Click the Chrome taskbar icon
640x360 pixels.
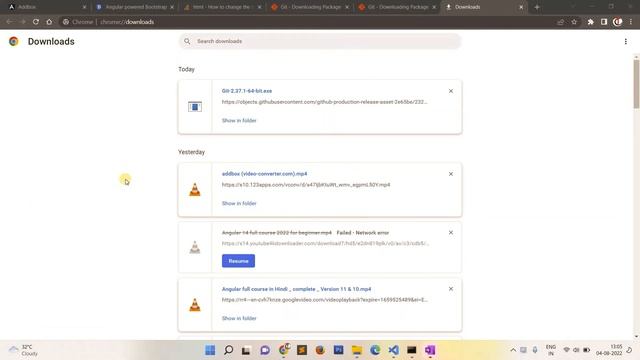coord(284,349)
